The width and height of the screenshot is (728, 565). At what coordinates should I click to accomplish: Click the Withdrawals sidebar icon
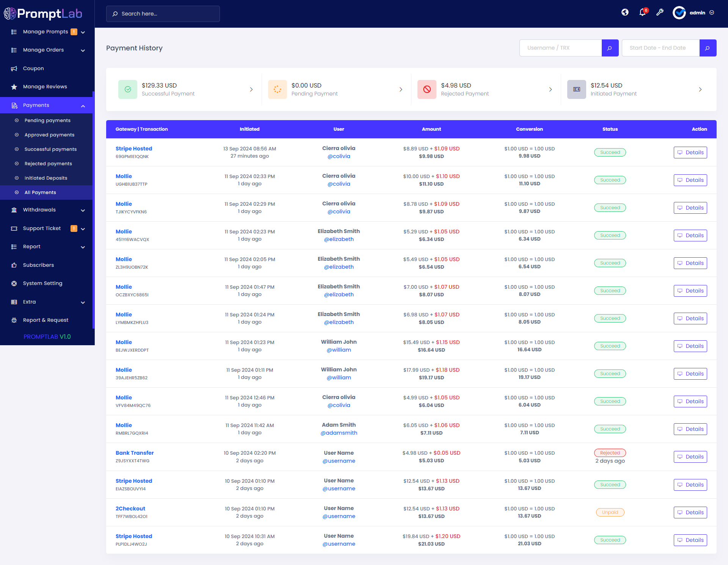14,210
